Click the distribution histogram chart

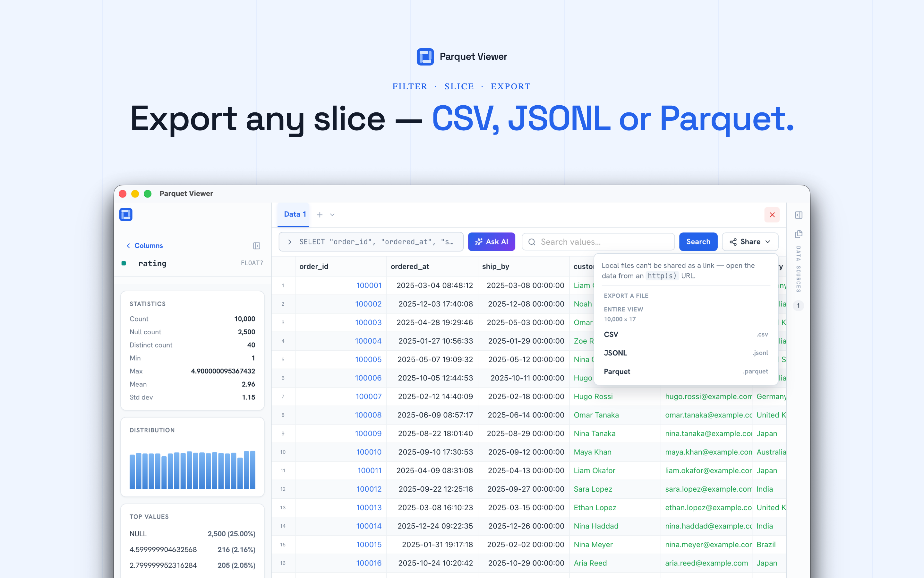coord(193,469)
